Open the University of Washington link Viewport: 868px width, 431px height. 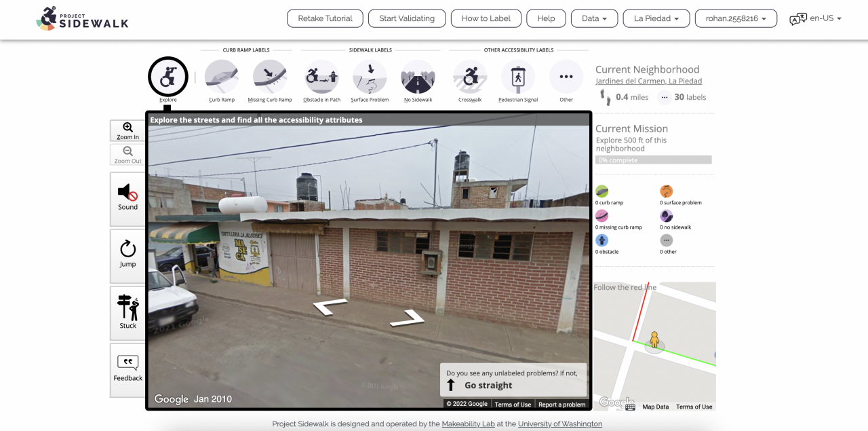tap(560, 424)
